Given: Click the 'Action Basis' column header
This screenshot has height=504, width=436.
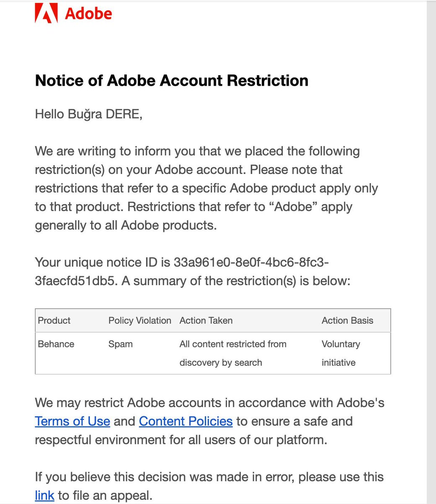Looking at the screenshot, I should 347,320.
